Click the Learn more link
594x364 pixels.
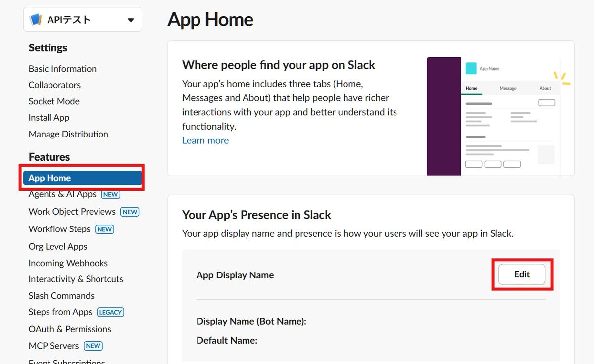(205, 140)
